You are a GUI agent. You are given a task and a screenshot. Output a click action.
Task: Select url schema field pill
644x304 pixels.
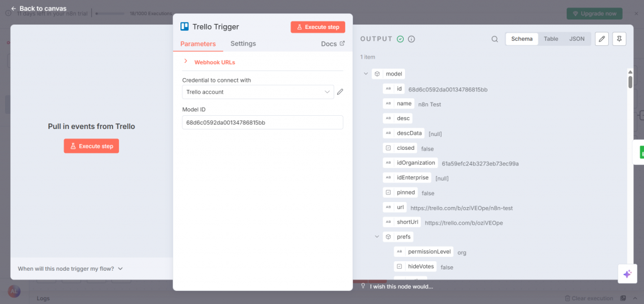(x=395, y=208)
